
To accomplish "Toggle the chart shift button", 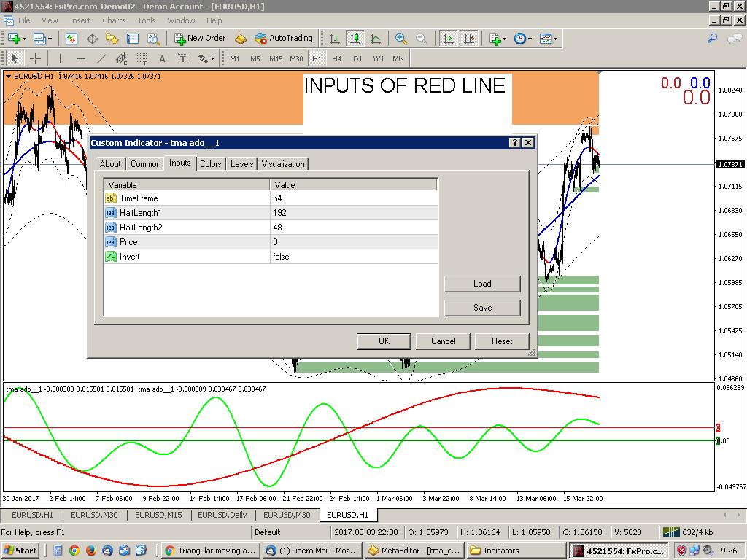I will coord(469,39).
